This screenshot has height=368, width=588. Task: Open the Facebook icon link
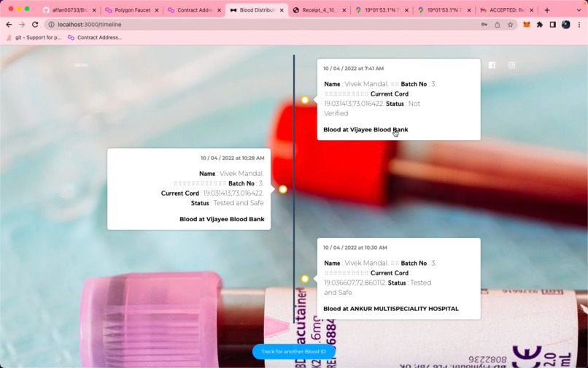(492, 65)
